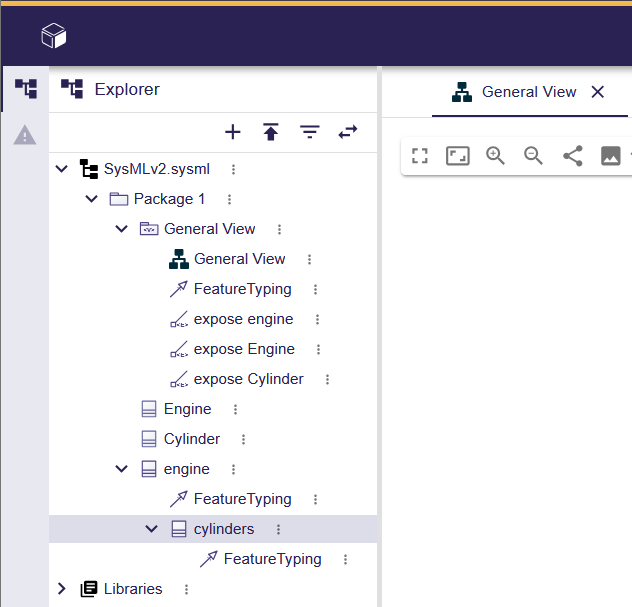Toggle the sync with editor arrows icon
The width and height of the screenshot is (632, 607).
coord(348,132)
